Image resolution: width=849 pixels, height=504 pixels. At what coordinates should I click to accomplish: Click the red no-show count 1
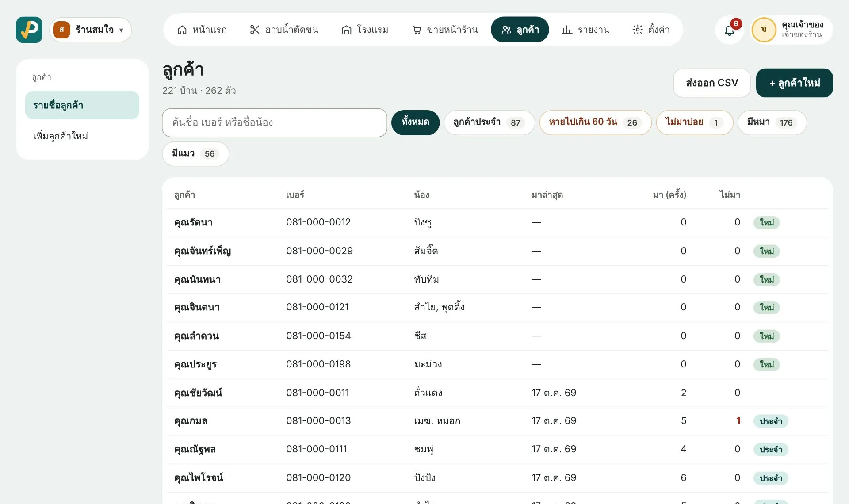click(738, 421)
